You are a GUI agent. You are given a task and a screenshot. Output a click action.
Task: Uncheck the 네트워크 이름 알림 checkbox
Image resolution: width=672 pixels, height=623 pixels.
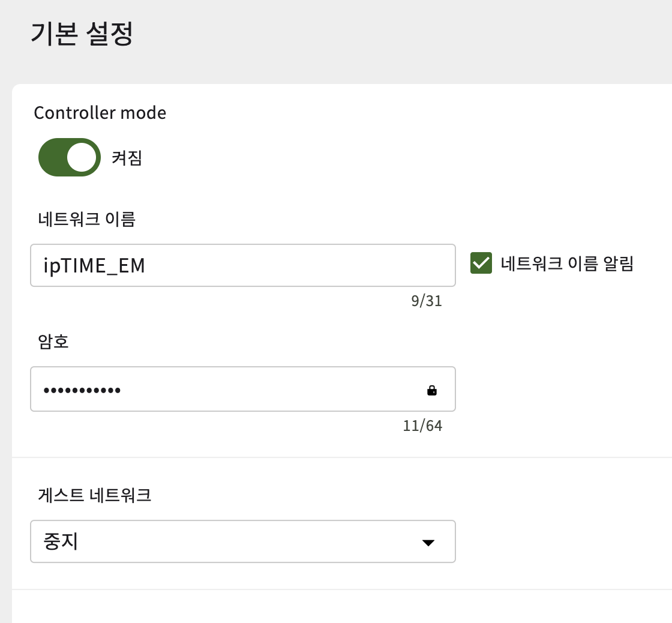tap(481, 263)
